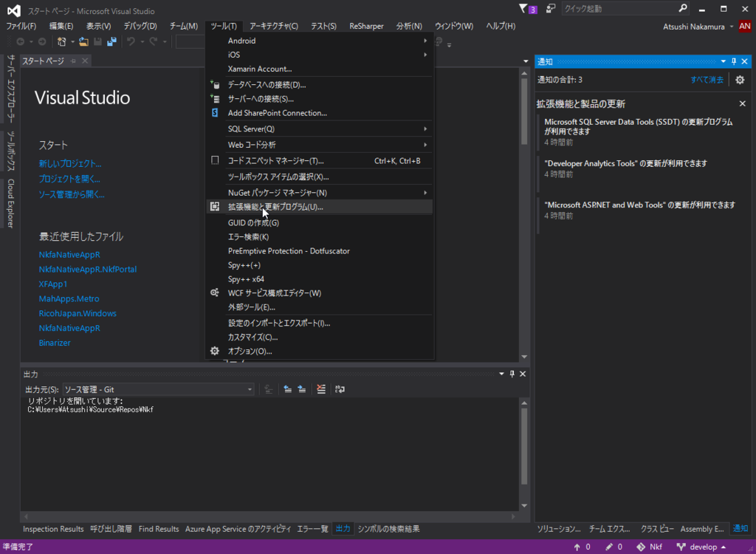The width and height of the screenshot is (756, 554).
Task: Click the 新しいプロジェクト... link
Action: click(x=70, y=163)
